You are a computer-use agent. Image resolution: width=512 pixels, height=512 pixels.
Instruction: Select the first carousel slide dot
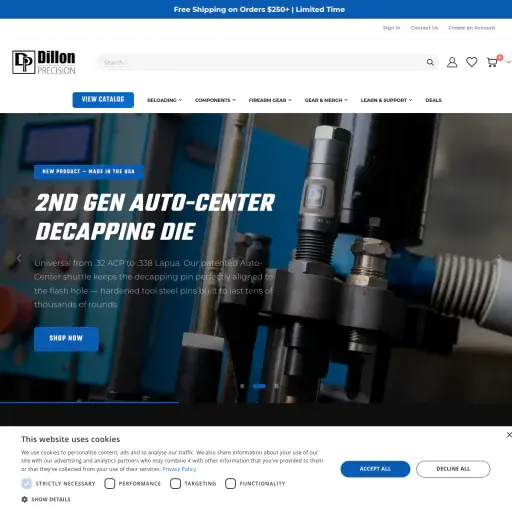coord(242,386)
